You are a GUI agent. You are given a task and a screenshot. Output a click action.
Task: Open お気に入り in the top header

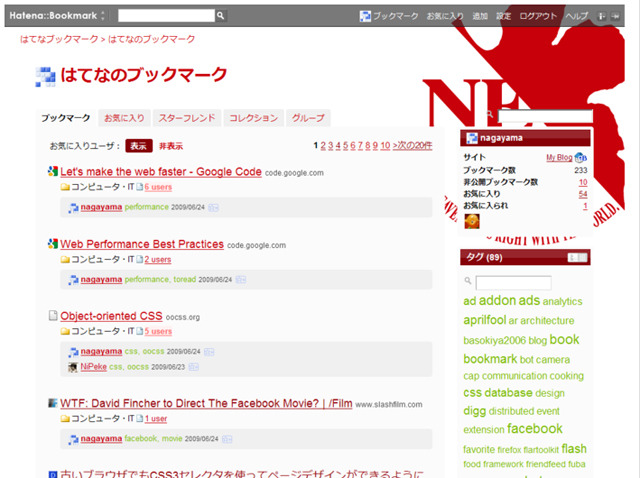pos(445,16)
